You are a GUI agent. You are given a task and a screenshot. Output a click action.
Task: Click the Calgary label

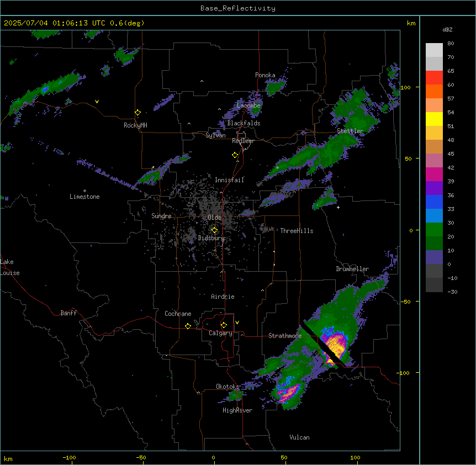220,333
